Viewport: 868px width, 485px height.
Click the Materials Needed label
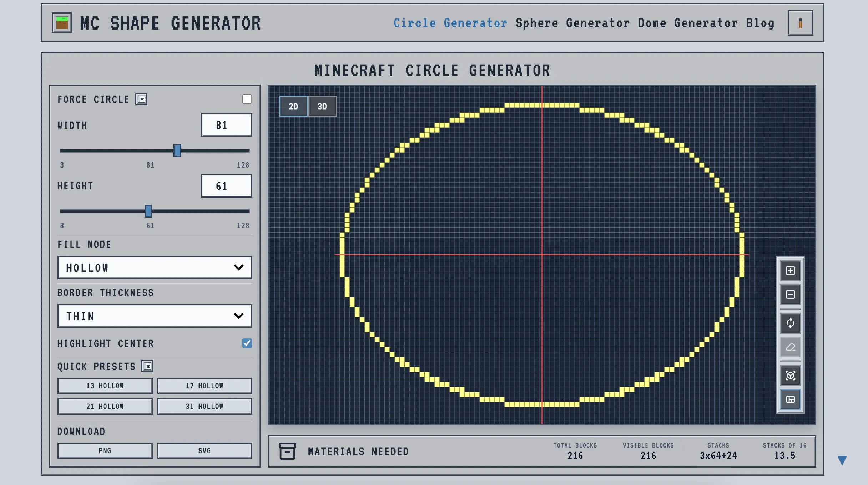[358, 452]
